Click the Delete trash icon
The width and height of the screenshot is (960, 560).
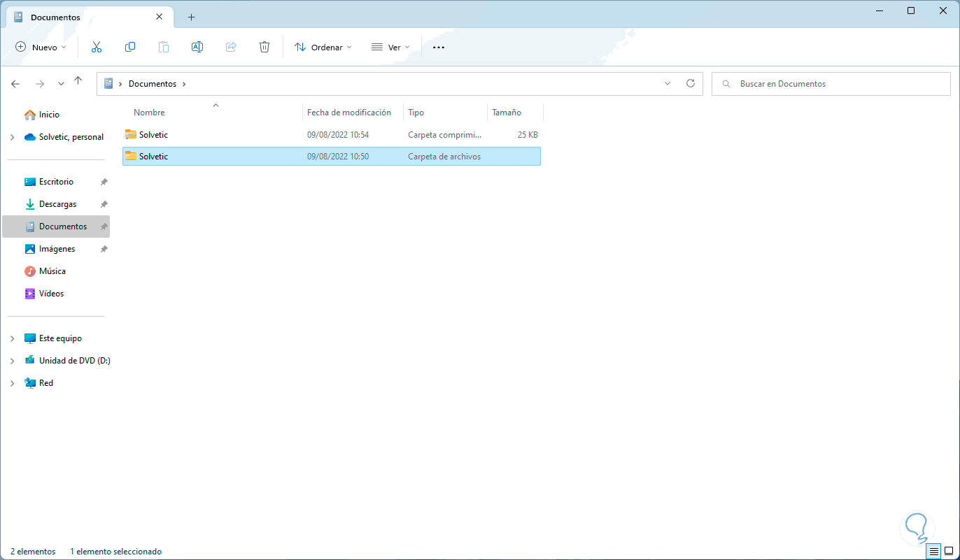pos(264,47)
